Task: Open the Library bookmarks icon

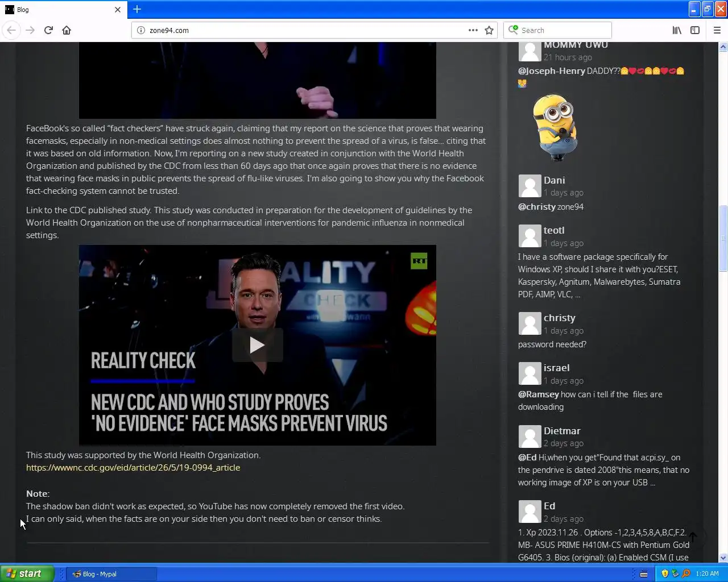Action: (677, 30)
